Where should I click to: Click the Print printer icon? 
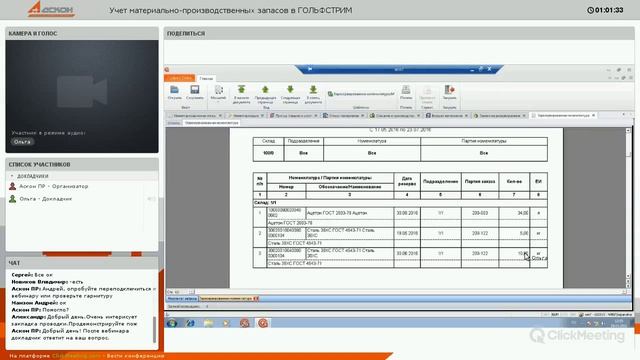click(406, 89)
